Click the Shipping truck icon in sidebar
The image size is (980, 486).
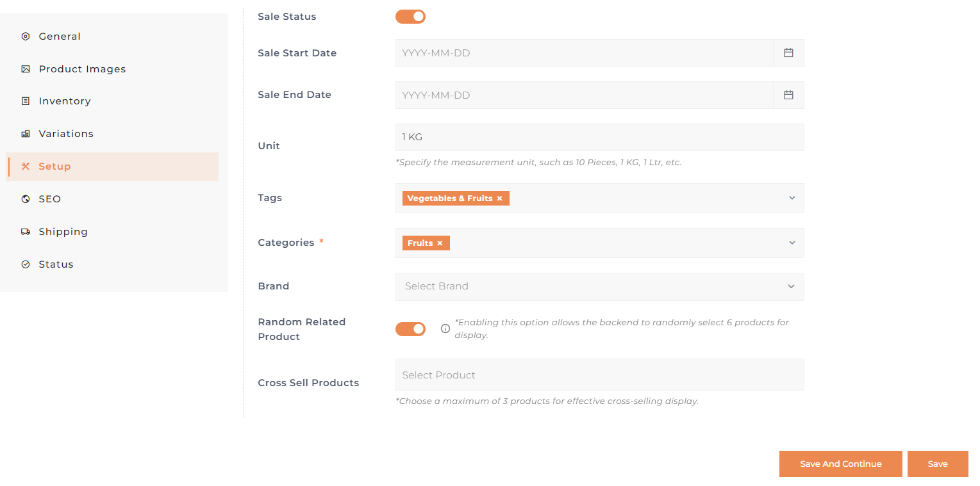(26, 232)
